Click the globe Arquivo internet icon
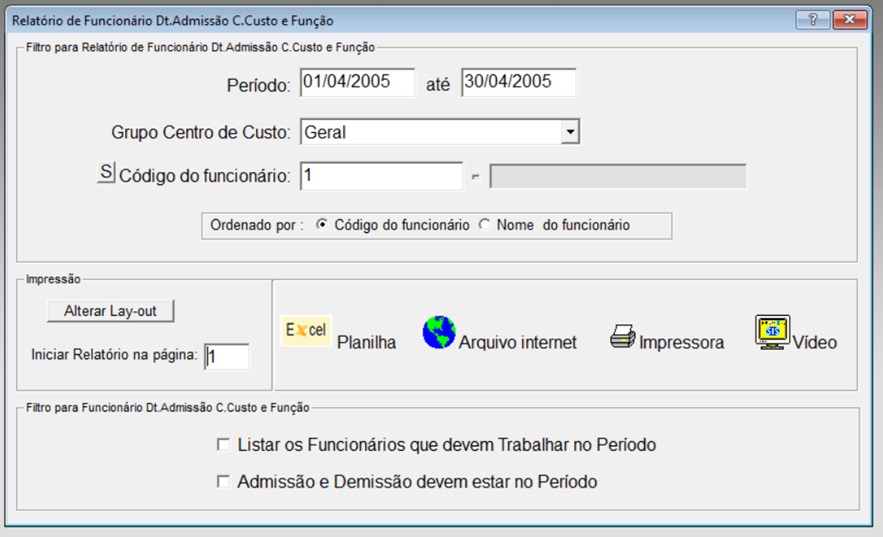 pyautogui.click(x=439, y=332)
